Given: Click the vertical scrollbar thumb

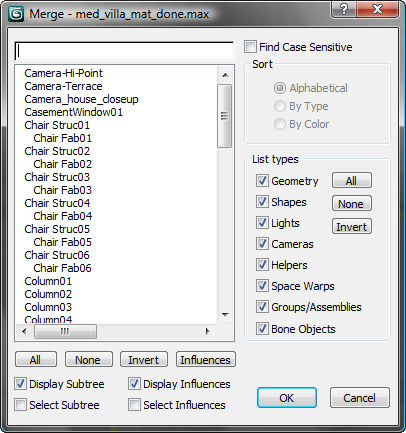Looking at the screenshot, I should pos(224,116).
